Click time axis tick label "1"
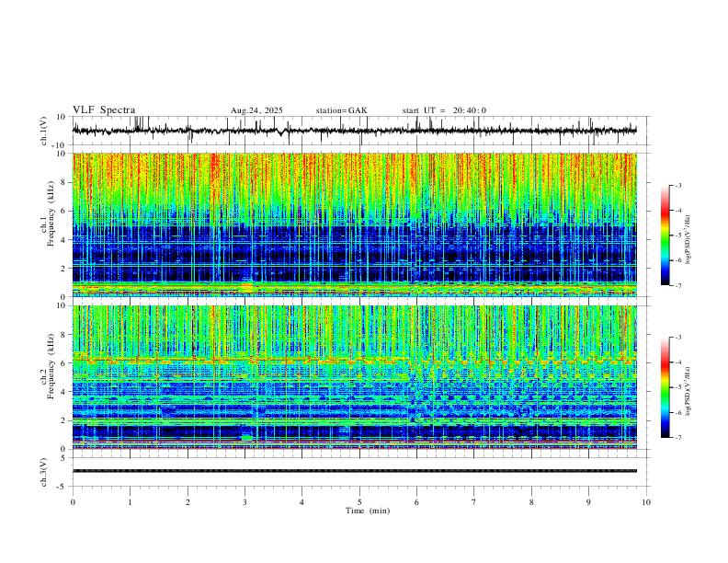This screenshot has height=563, width=728. (130, 502)
